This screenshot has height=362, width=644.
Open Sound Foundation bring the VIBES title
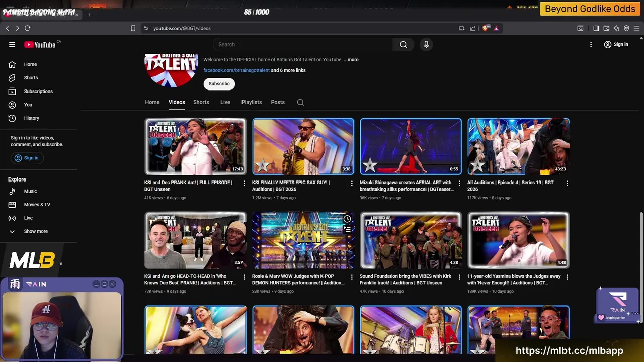(x=405, y=279)
